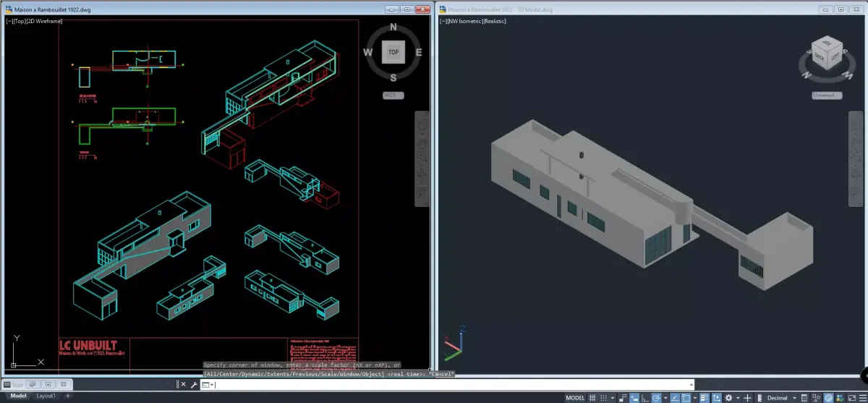Click drawing file icon in right title bar
868x403 pixels.
(442, 9)
